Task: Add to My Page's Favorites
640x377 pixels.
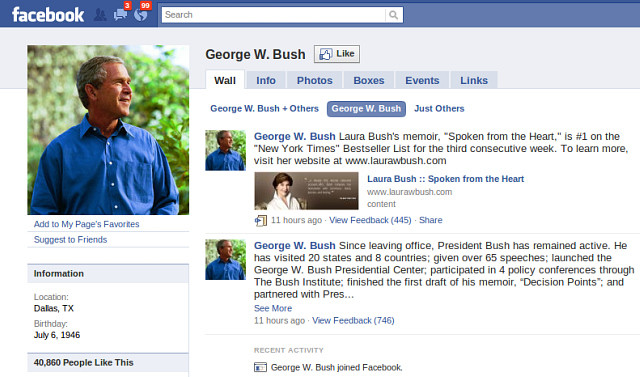Action: [x=87, y=224]
